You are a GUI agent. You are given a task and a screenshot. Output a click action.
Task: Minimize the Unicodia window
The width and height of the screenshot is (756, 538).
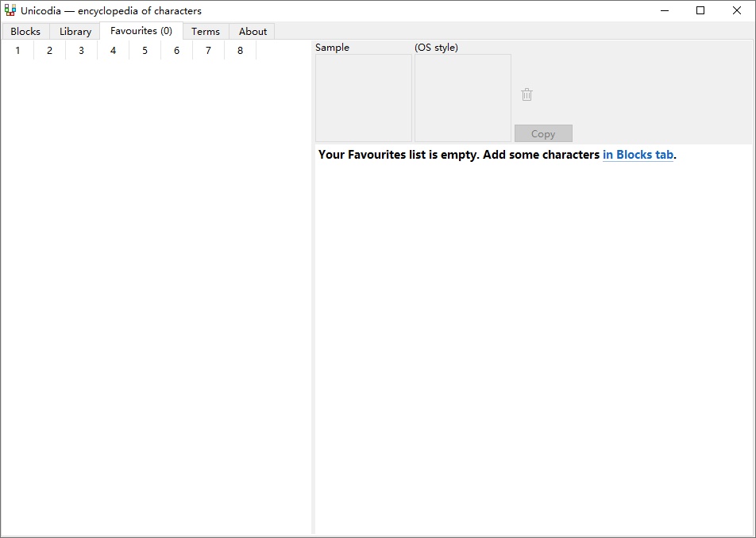(663, 10)
